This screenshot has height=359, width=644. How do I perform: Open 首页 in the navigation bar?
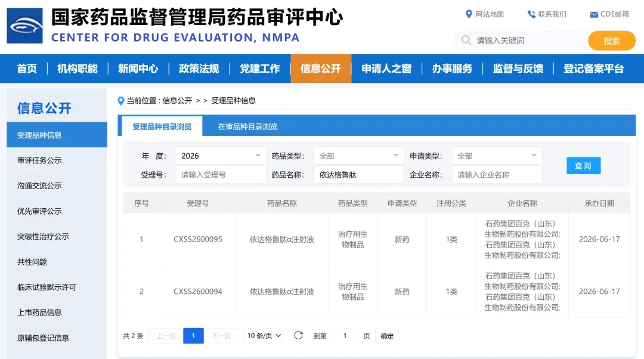(27, 69)
